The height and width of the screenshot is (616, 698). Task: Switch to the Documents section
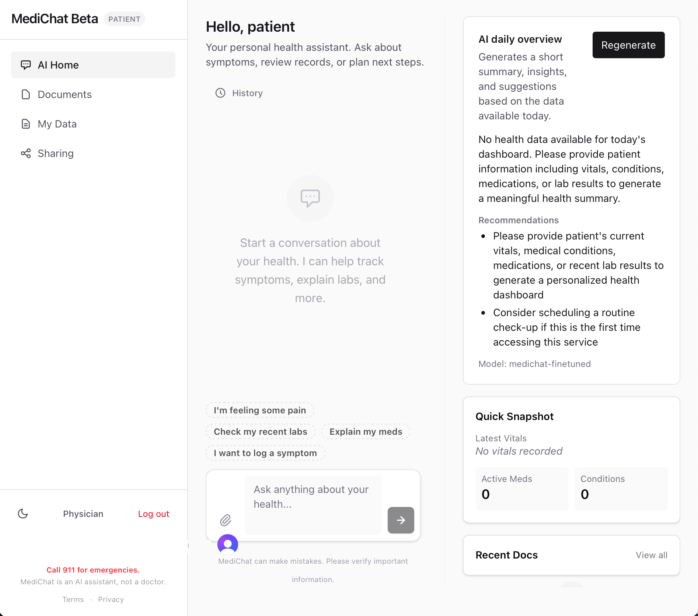point(64,94)
